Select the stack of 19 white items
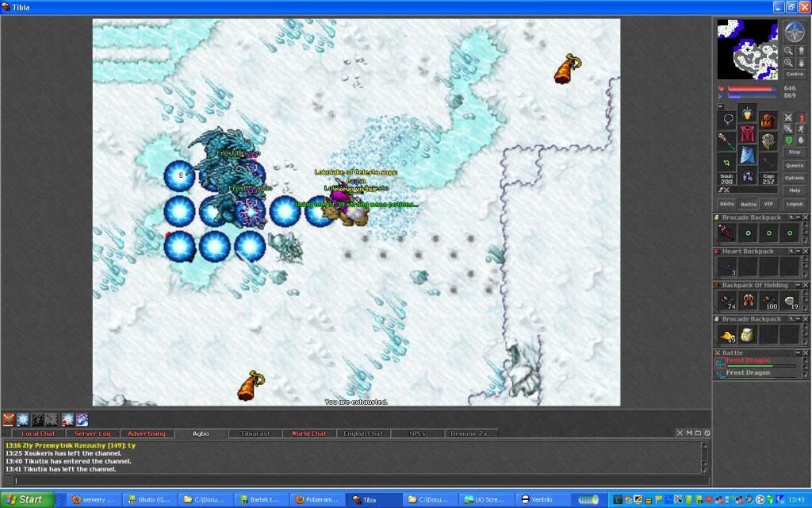Image resolution: width=812 pixels, height=508 pixels. [789, 301]
